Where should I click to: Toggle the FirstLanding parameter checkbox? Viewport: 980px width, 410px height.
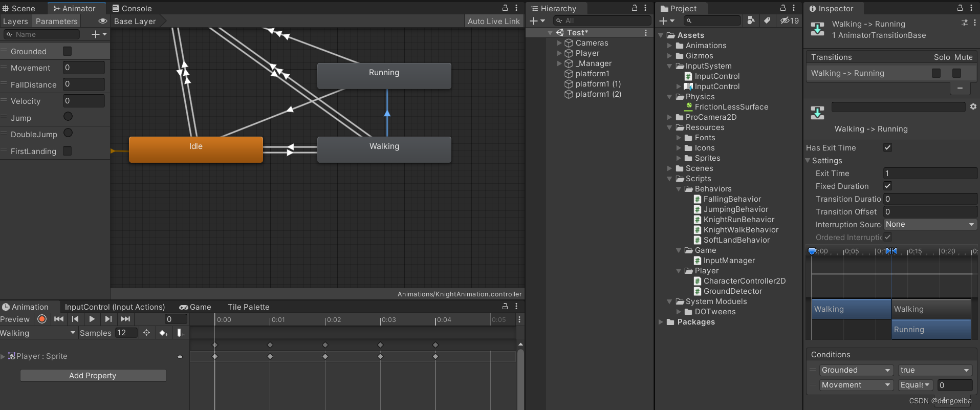pos(67,151)
